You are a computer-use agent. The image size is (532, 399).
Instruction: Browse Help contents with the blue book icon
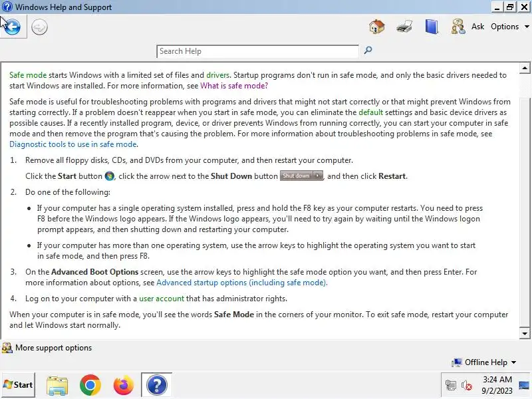point(432,27)
